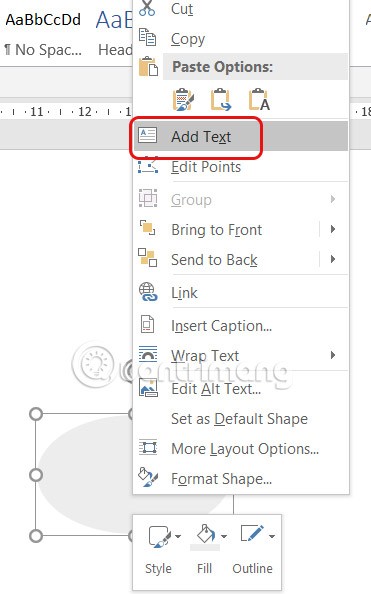Choose Merge Formatting paste option icon

tap(221, 100)
